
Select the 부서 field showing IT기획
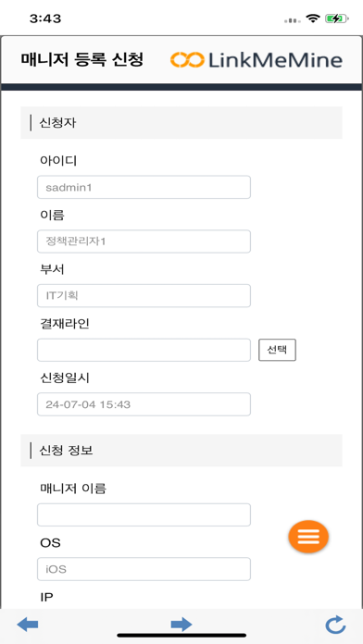click(144, 296)
